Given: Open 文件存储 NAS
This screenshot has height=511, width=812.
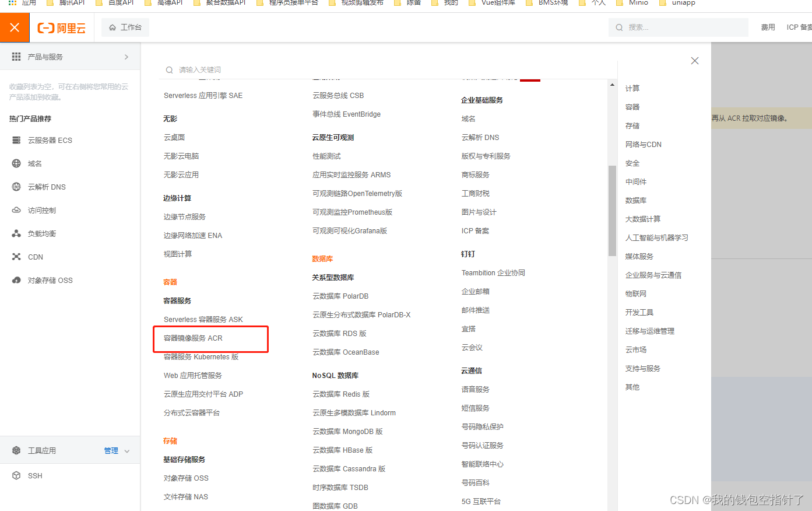Looking at the screenshot, I should 186,497.
